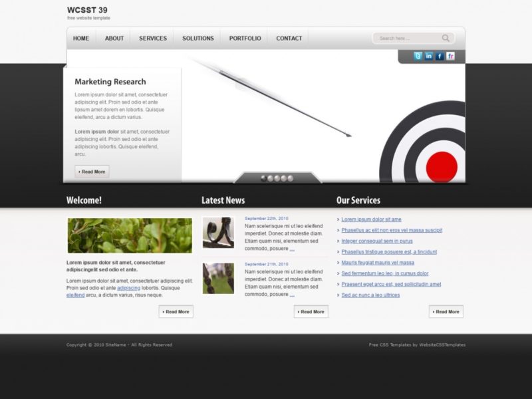This screenshot has width=532, height=399.
Task: Open the ABOUT page from the navigation
Action: (x=114, y=38)
